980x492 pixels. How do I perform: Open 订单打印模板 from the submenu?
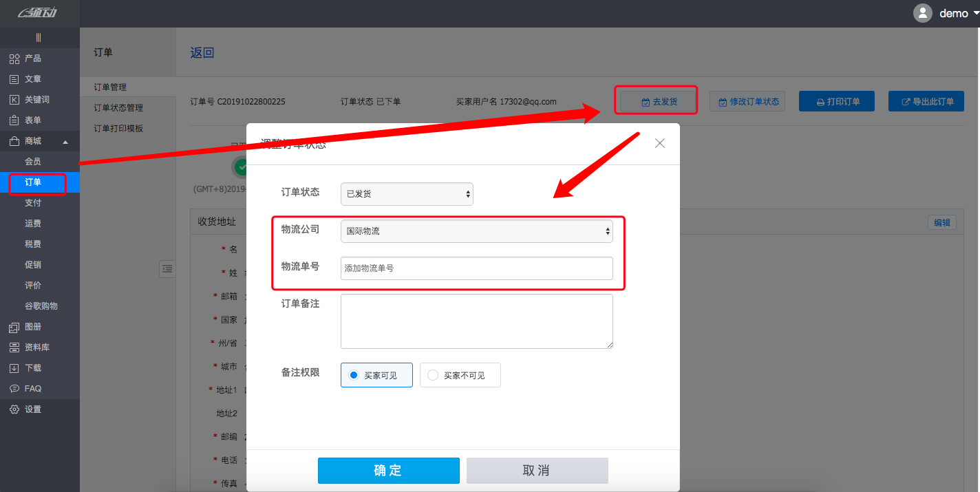(120, 127)
